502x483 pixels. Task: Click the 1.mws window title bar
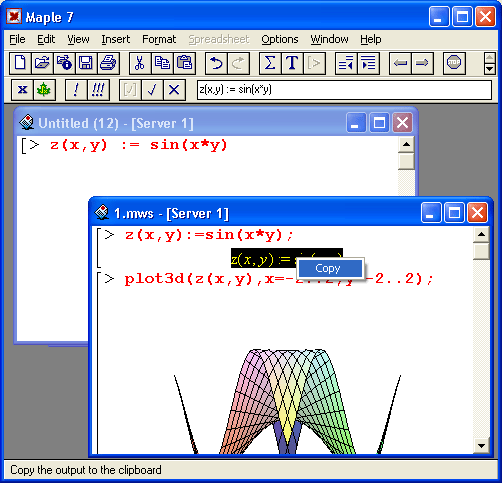(x=291, y=213)
